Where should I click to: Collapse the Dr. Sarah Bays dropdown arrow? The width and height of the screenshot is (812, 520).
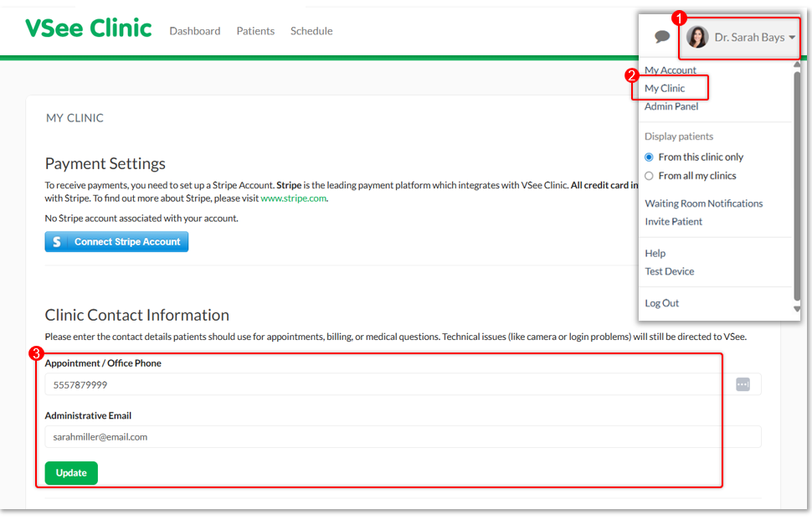[x=792, y=38]
